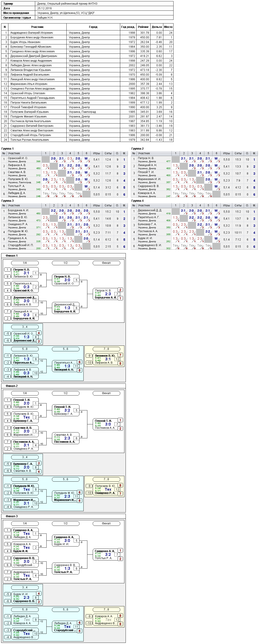
Task: Click the Сеты column header in Группа-3
Action: point(108,205)
